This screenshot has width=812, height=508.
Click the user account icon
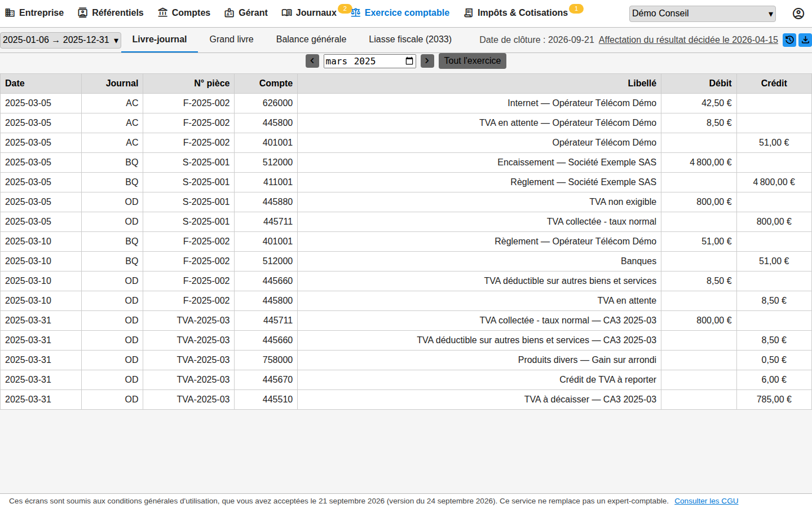pyautogui.click(x=798, y=14)
